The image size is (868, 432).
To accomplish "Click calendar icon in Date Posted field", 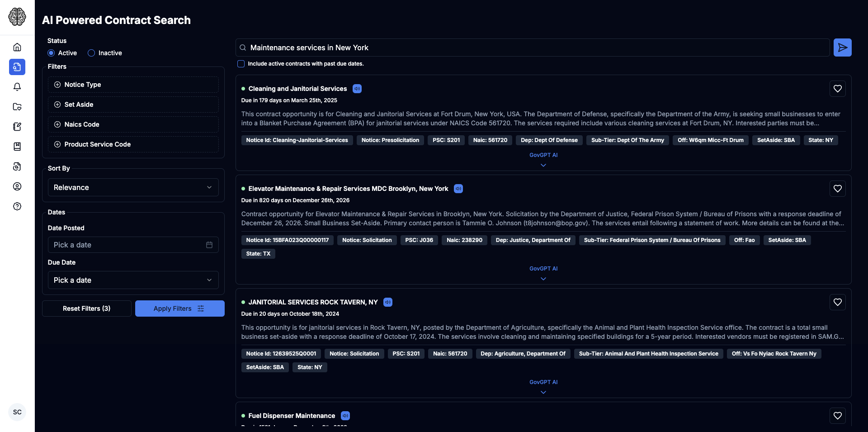I will coord(209,245).
